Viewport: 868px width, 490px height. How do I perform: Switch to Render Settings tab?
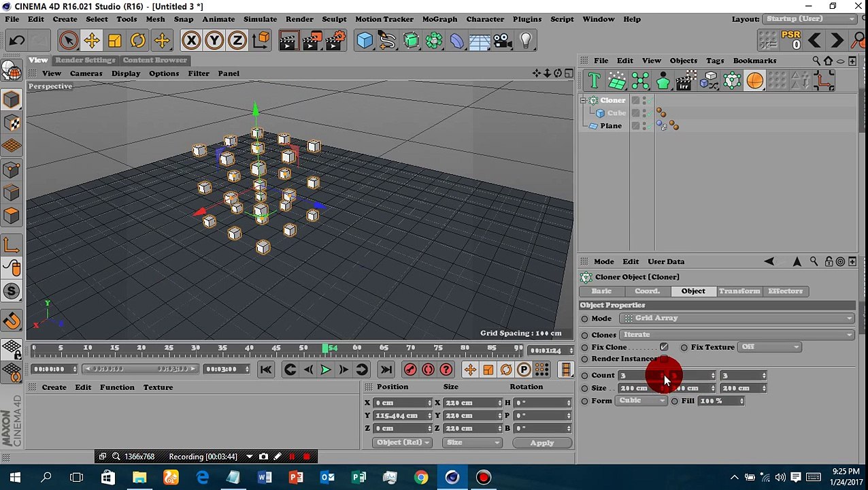(x=85, y=60)
